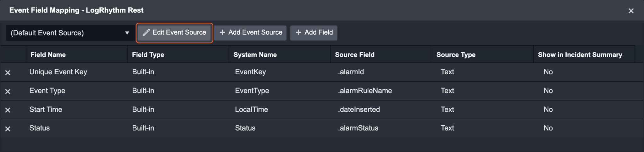The image size is (644, 152).
Task: Open the Default Event Source dropdown
Action: (x=70, y=33)
